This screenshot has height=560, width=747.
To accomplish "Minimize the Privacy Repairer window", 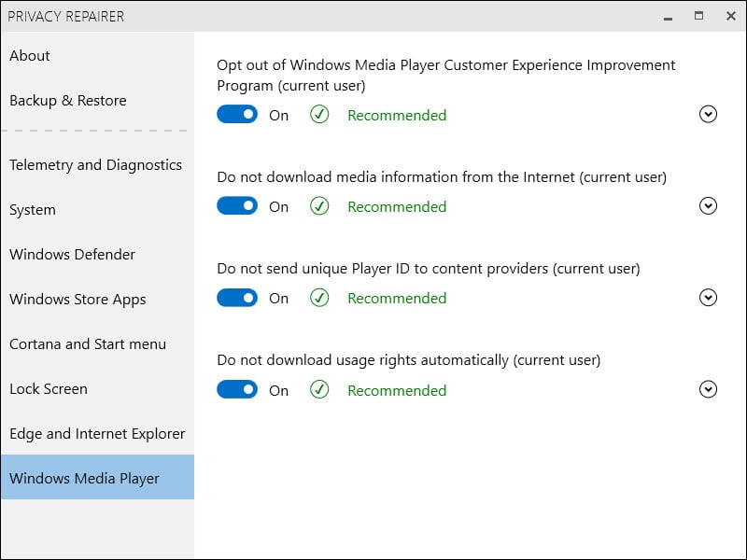I will pyautogui.click(x=668, y=17).
